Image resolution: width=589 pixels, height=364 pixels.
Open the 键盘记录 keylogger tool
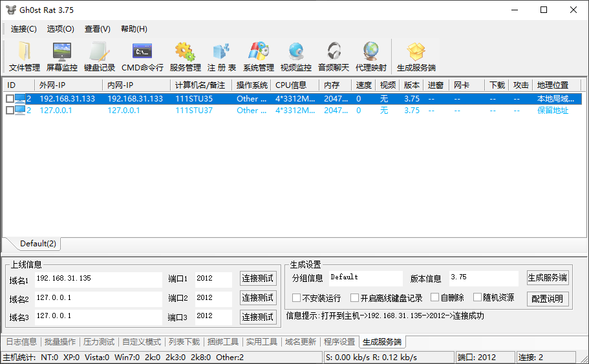[100, 57]
